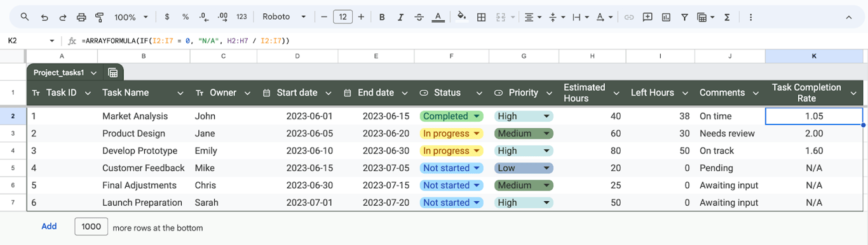Collapse the toolbar with the up chevron
This screenshot has height=245, width=868.
[848, 17]
